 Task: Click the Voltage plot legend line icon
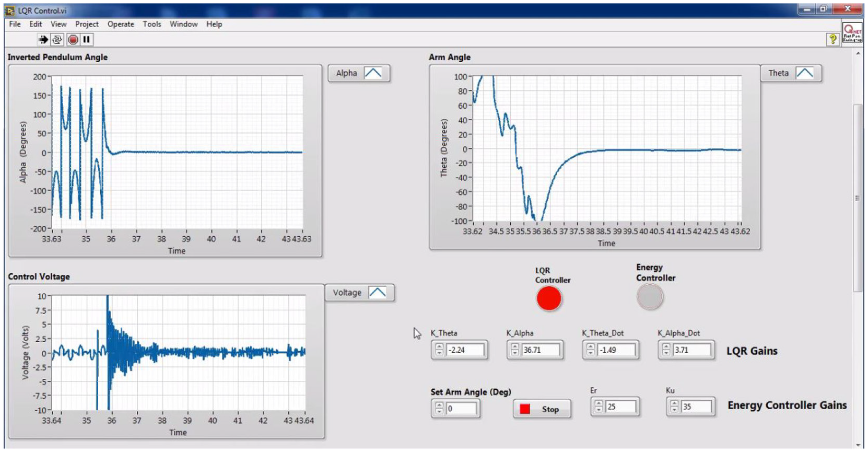(378, 293)
